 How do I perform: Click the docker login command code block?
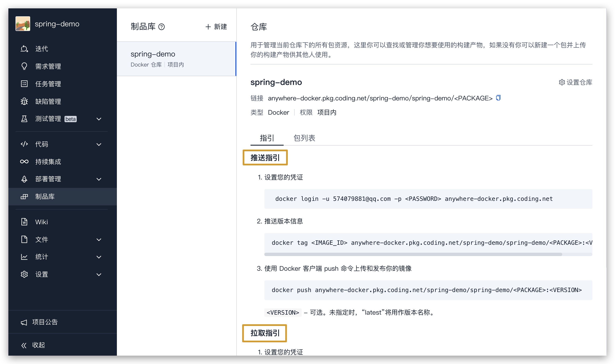[428, 199]
